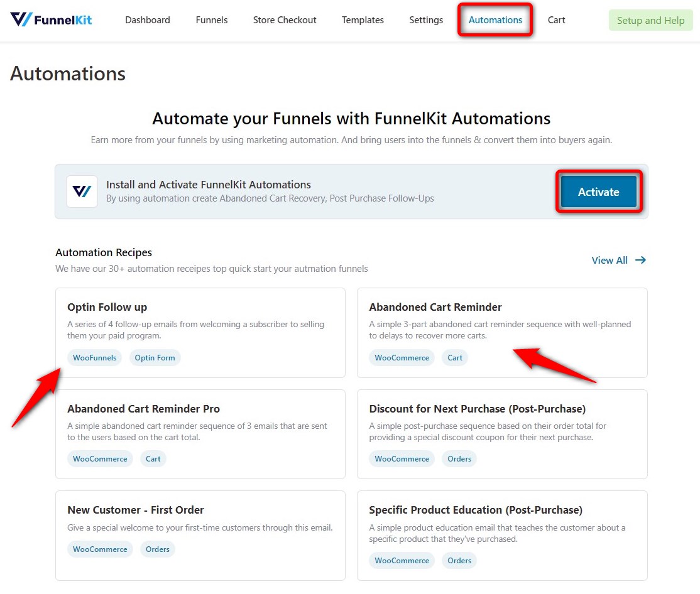This screenshot has width=700, height=594.
Task: Open the Templates page
Action: point(363,19)
